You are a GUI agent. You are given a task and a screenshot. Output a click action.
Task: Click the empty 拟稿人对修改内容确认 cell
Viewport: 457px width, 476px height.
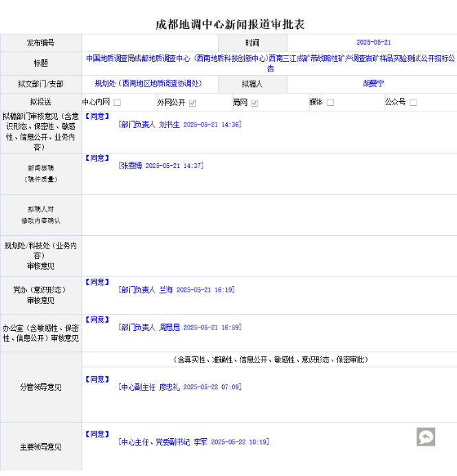[x=269, y=215]
